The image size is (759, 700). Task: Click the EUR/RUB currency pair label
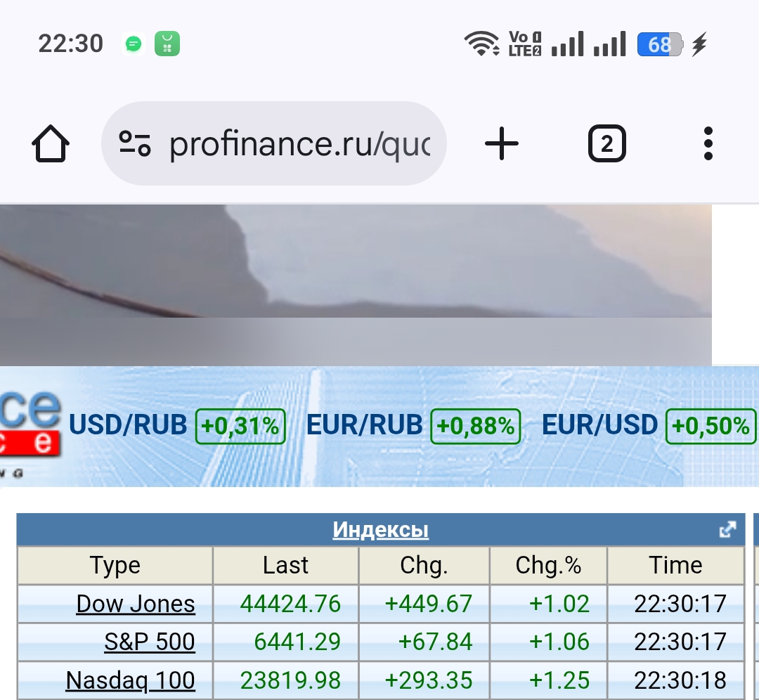click(x=364, y=425)
